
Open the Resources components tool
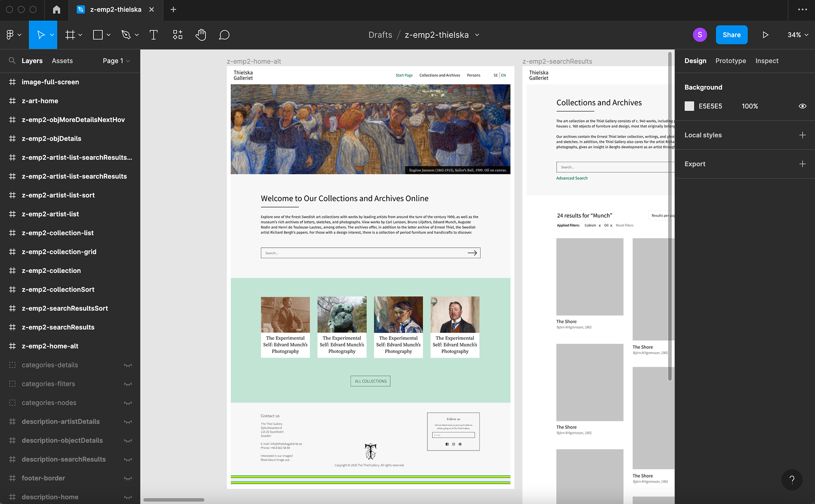pyautogui.click(x=177, y=35)
